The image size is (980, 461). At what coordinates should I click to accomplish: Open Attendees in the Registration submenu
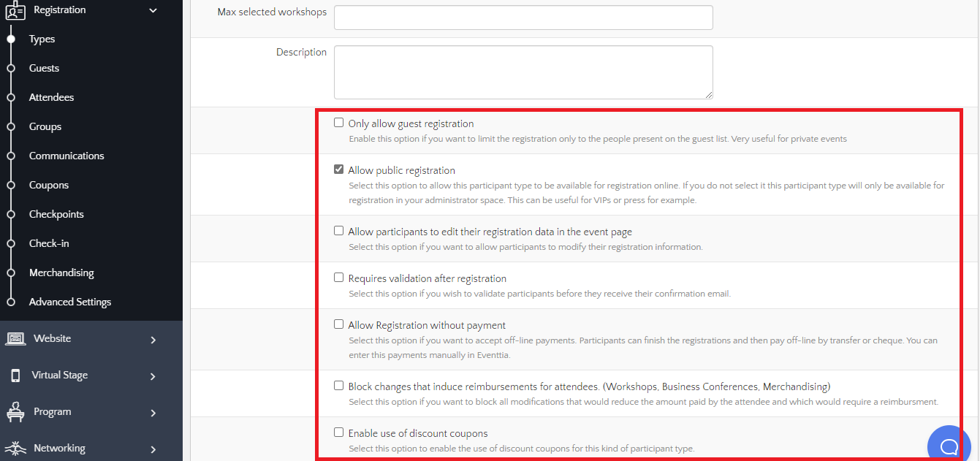click(51, 97)
